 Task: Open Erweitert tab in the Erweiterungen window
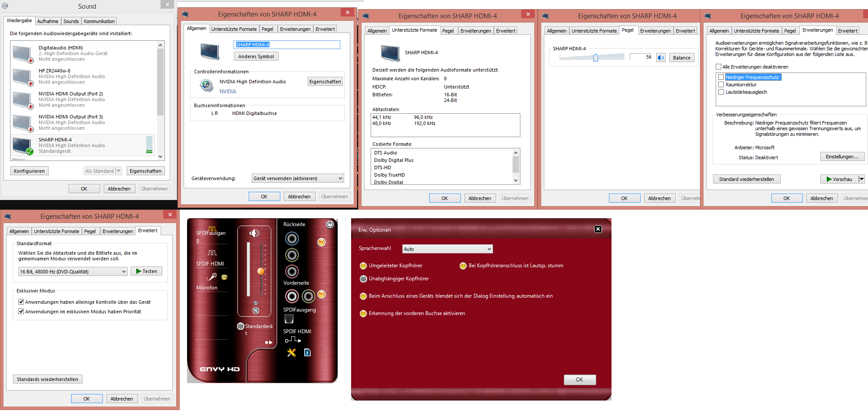[848, 31]
